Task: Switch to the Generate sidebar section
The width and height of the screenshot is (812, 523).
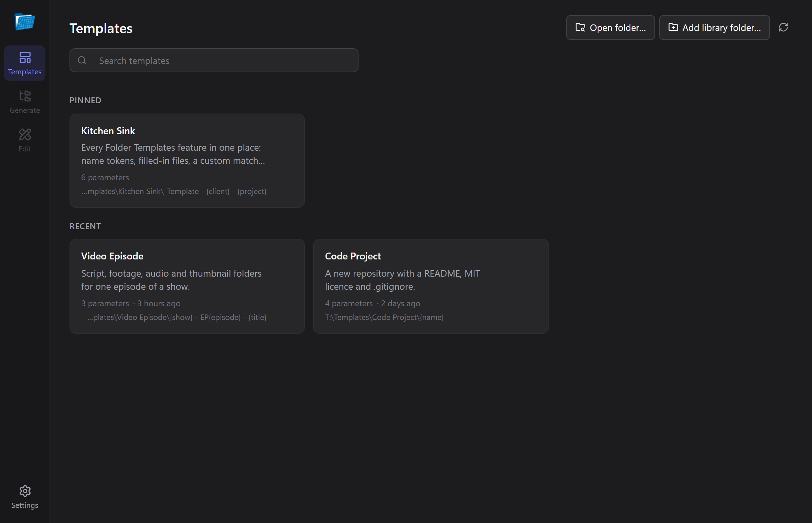Action: [x=25, y=102]
